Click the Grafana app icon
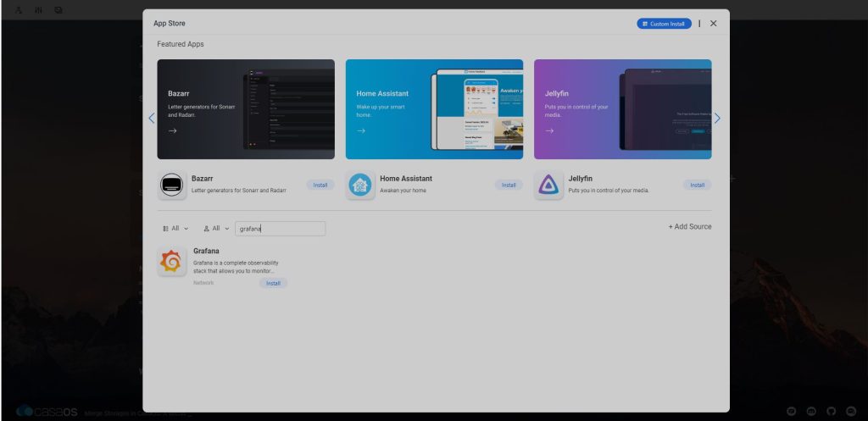Screen dimensions: 868x421 pos(171,262)
